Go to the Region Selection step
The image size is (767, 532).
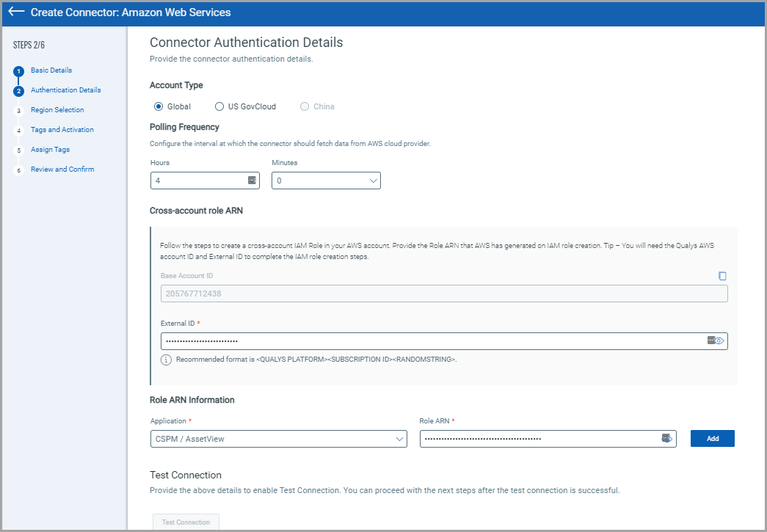[57, 110]
